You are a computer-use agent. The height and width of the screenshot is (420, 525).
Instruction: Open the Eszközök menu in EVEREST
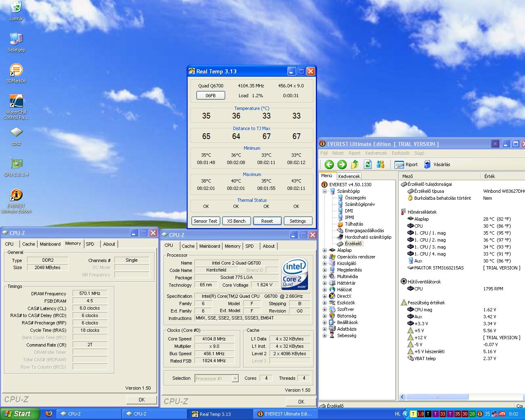point(401,153)
